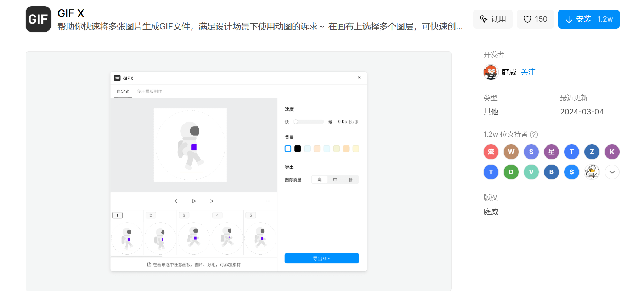Screen dimensions: 644x297
Task: Click the GIF X plugin logo icon
Action: (x=38, y=19)
